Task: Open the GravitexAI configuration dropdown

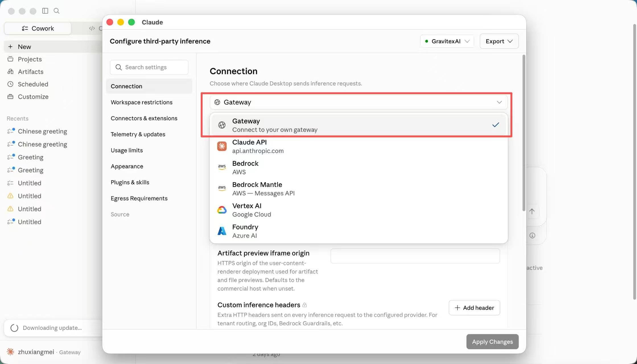Action: 447,41
